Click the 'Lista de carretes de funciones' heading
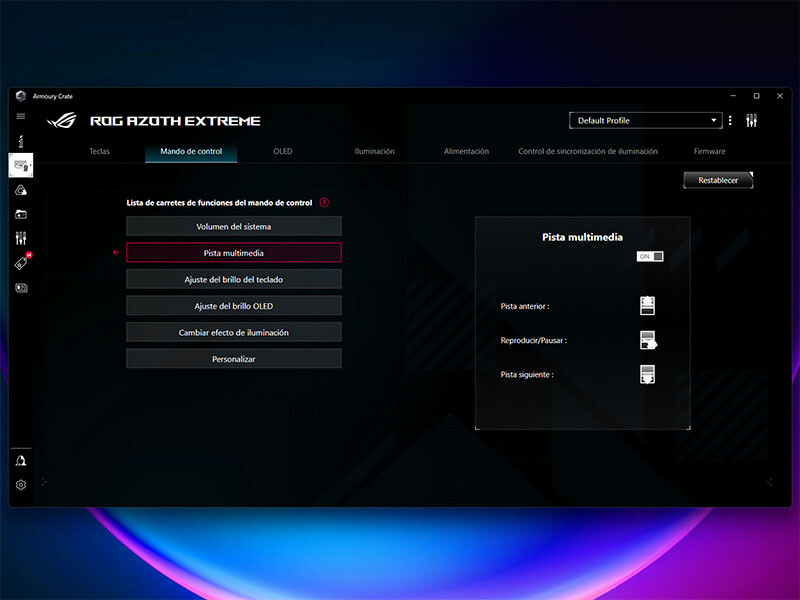This screenshot has height=600, width=800. click(x=219, y=203)
